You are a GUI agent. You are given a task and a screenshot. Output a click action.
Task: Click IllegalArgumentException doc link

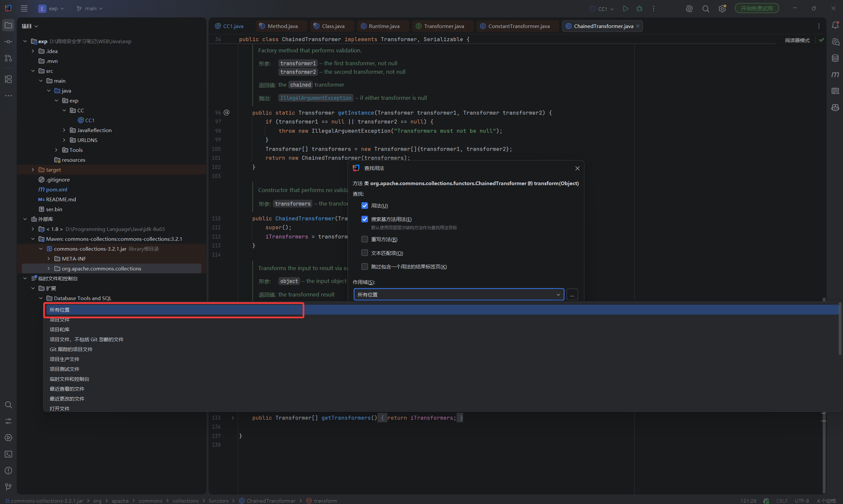pyautogui.click(x=316, y=98)
